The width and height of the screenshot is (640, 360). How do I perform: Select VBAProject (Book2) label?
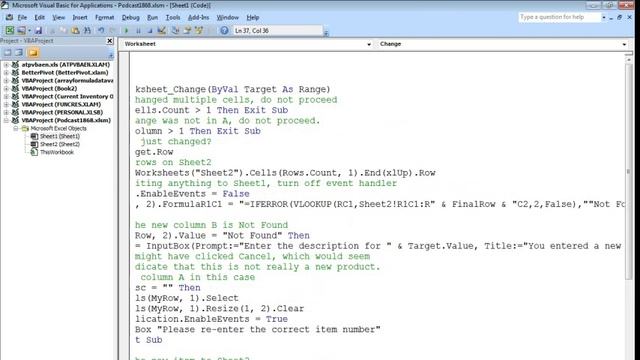49,89
